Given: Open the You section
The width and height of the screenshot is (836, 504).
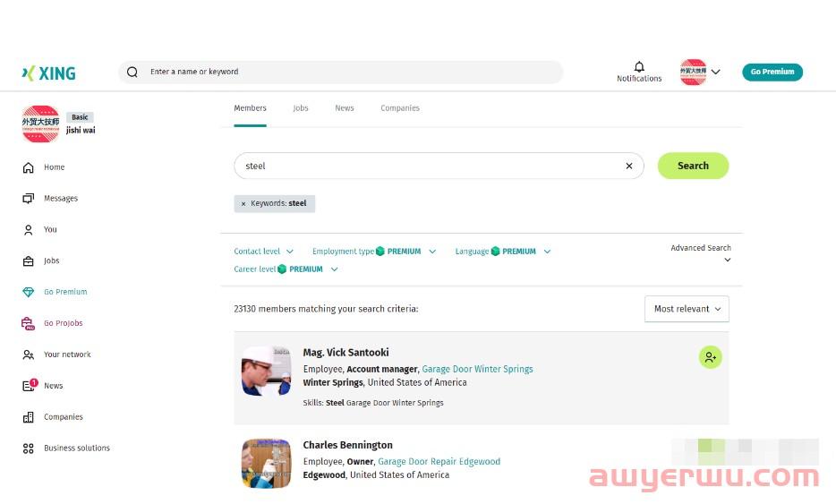Looking at the screenshot, I should point(50,229).
